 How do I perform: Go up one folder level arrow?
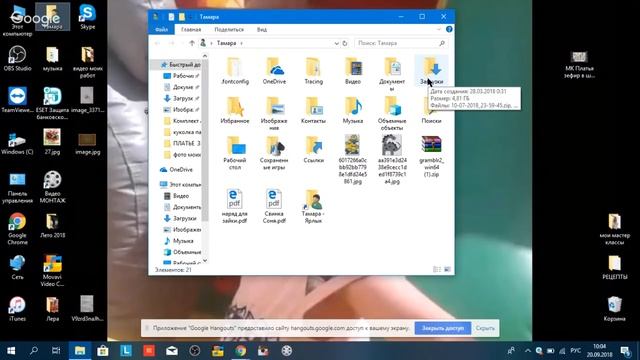(191, 43)
